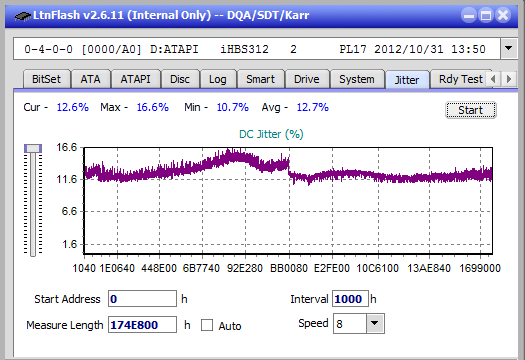Select the Jitter tab
The width and height of the screenshot is (525, 360).
407,80
